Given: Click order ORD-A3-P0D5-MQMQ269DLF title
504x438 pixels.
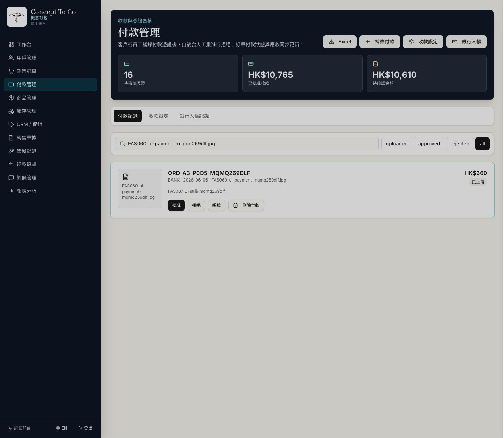Looking at the screenshot, I should tap(209, 173).
